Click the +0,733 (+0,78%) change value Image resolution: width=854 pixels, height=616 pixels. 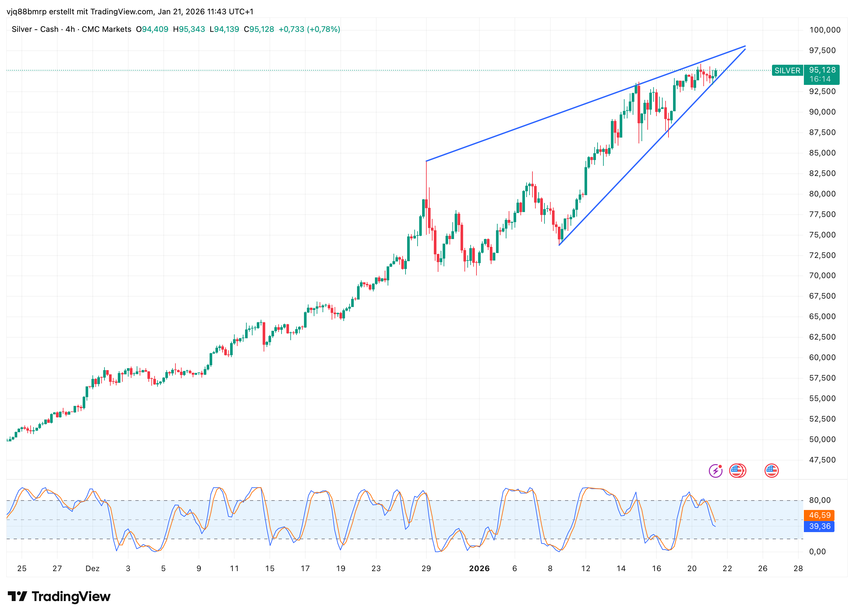309,29
